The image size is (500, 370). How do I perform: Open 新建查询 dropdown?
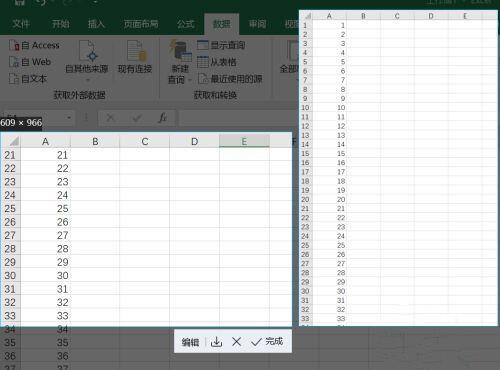180,62
